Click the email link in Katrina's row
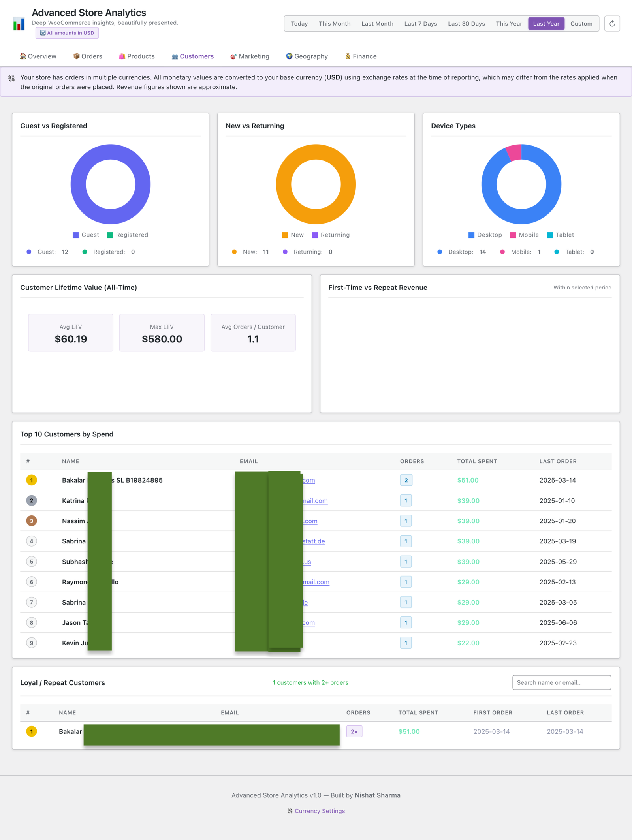This screenshot has width=632, height=840. click(x=314, y=501)
